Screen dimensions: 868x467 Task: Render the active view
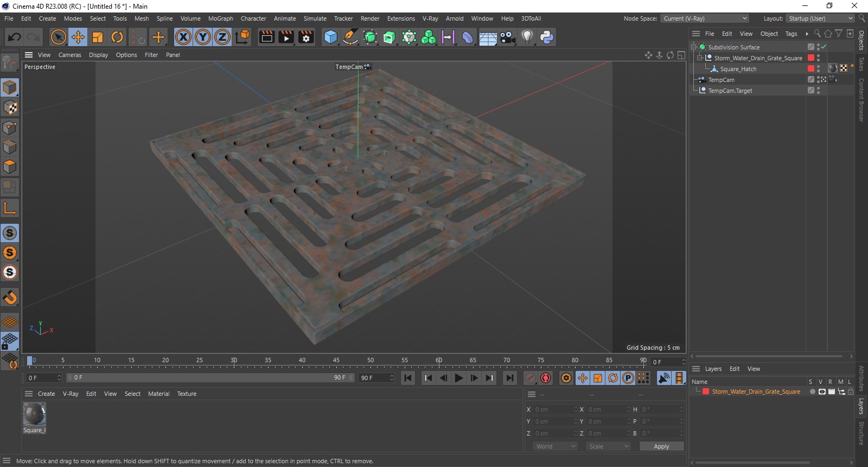tap(267, 37)
